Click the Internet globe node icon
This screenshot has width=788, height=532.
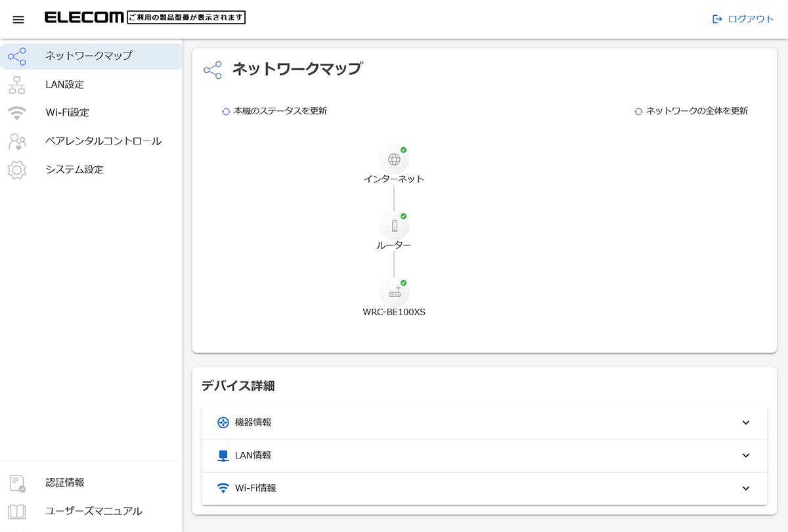394,160
